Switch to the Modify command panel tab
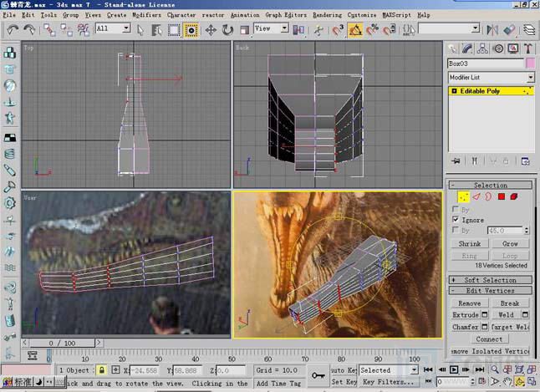Viewport: 540px width, 392px height. point(467,49)
